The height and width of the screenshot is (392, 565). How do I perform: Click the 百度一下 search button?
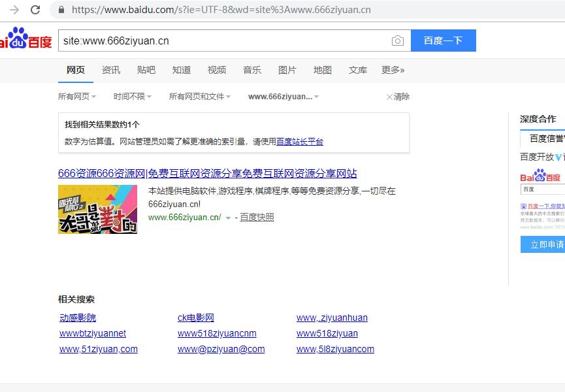pos(442,40)
